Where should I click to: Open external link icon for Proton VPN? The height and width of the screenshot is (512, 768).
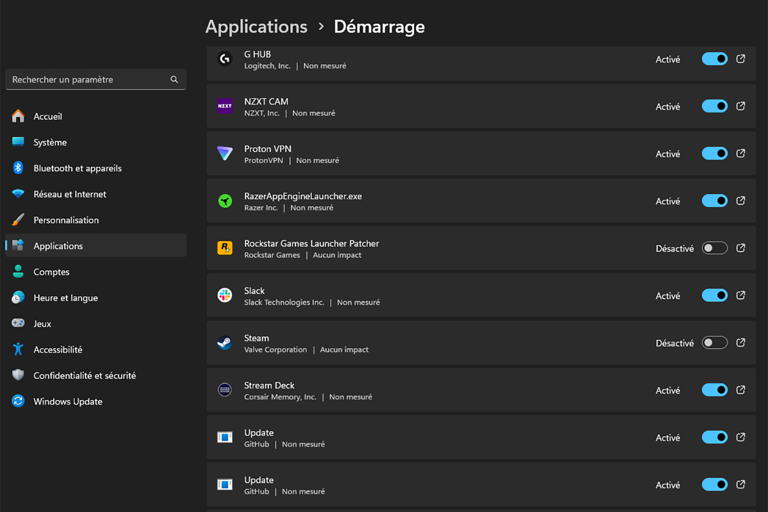[x=741, y=153]
